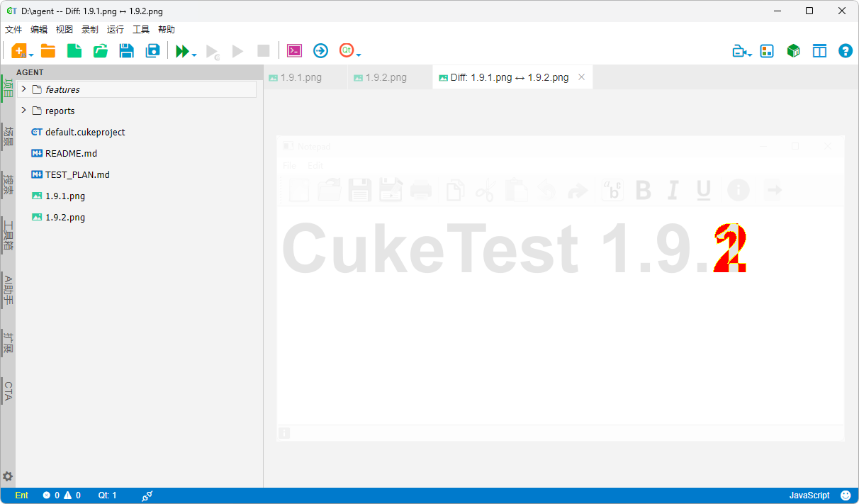
Task: Click the green cube package icon
Action: tap(794, 51)
